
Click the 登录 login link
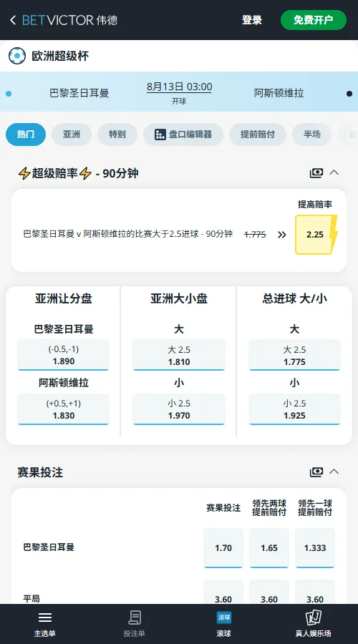point(252,20)
